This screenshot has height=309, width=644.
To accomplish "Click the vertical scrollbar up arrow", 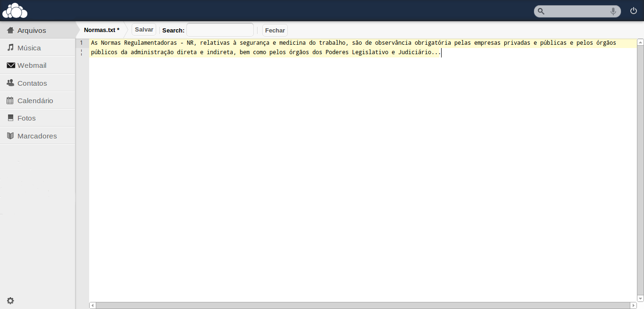I will tap(640, 42).
